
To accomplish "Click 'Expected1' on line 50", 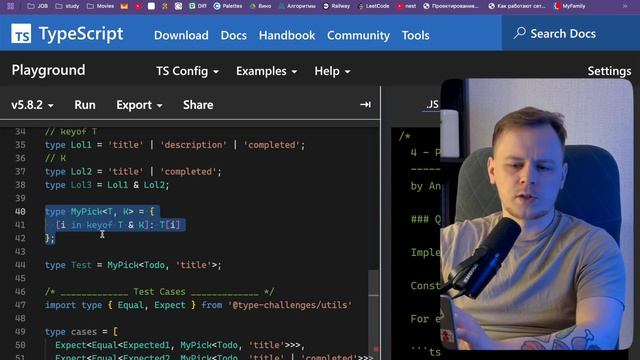I will (x=146, y=345).
